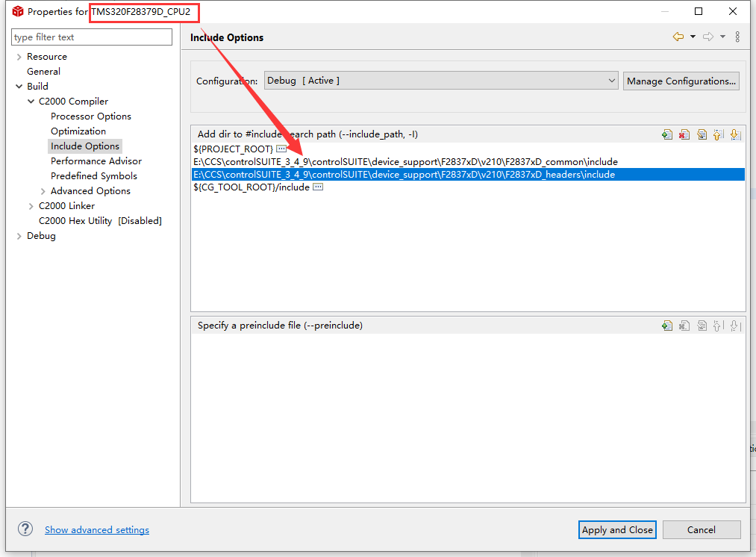Click the Code Composer Studio title icon
756x557 pixels.
(18, 11)
